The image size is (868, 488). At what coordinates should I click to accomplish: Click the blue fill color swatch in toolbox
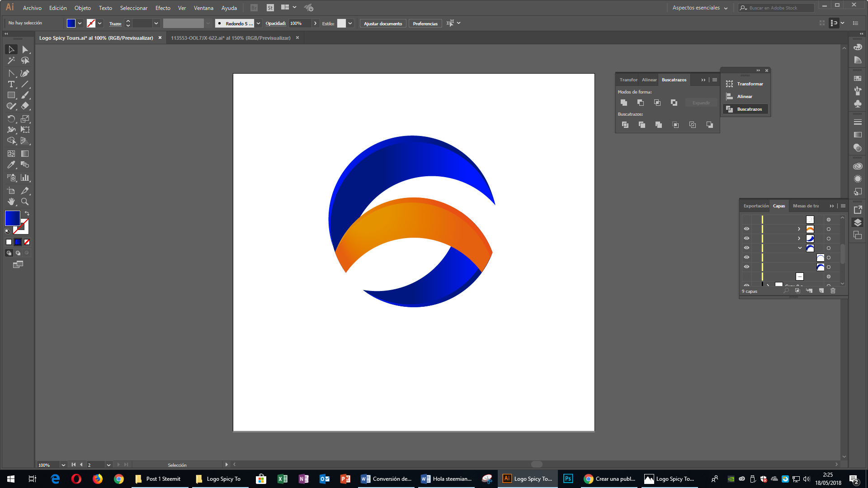coord(12,218)
